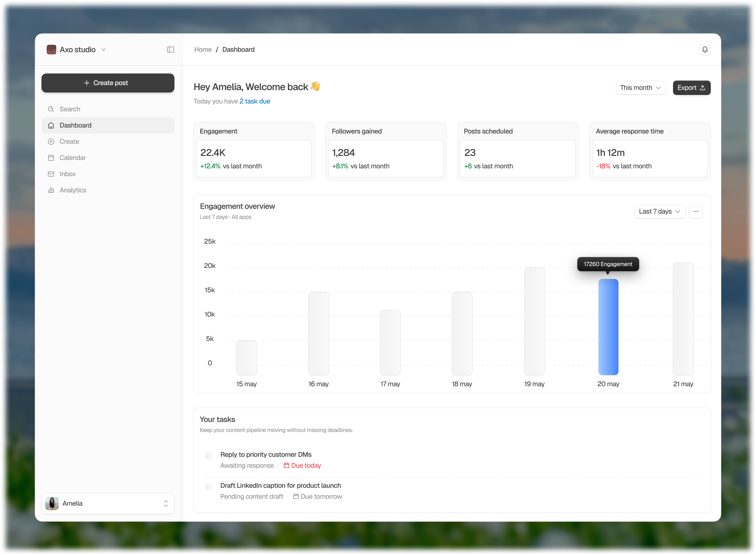Select the 19 may bar
The width and height of the screenshot is (756, 555).
click(534, 321)
